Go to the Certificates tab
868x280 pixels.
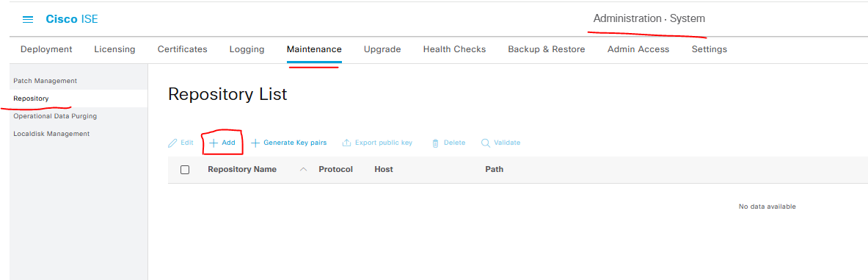click(183, 49)
